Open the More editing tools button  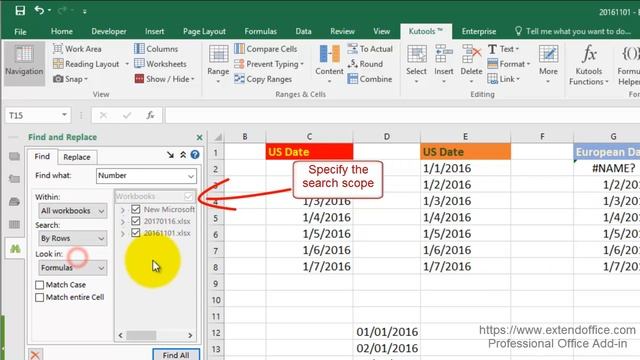tap(548, 64)
